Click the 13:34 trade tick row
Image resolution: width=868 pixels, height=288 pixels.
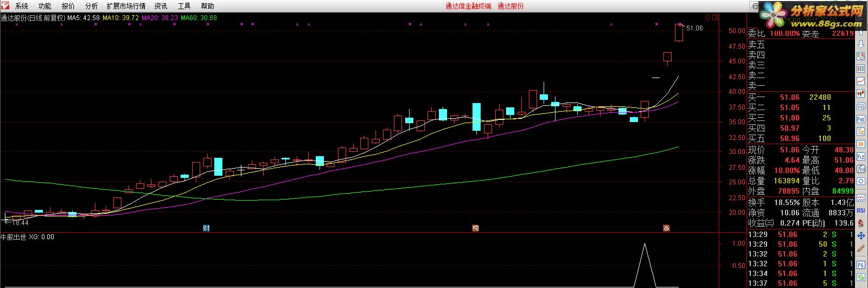[x=800, y=273]
